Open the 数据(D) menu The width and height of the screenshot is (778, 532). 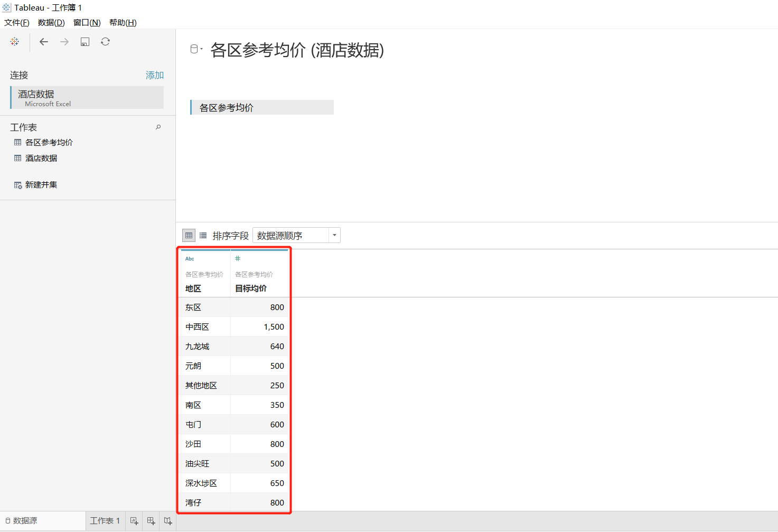coord(50,23)
